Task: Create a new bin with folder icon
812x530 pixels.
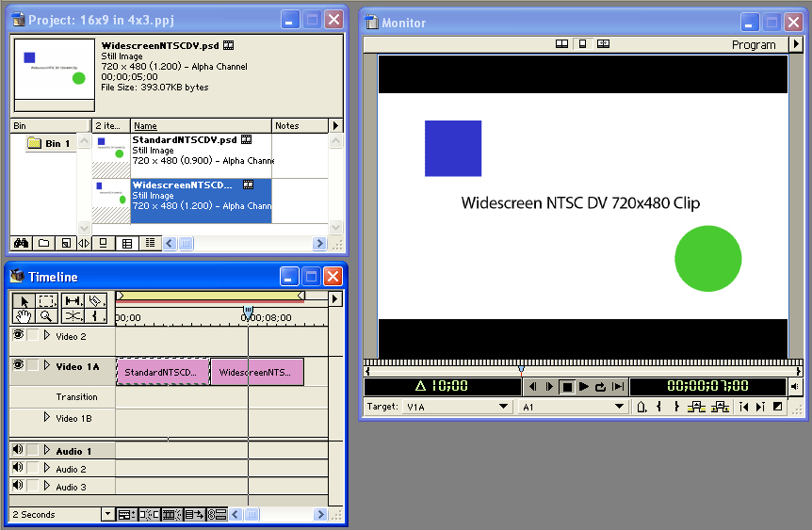Action: [x=43, y=243]
